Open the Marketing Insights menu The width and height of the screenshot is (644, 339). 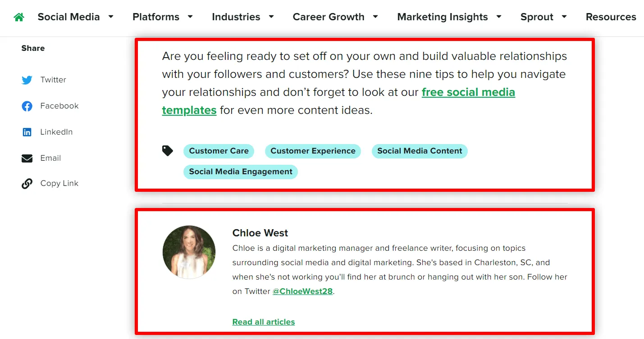443,17
